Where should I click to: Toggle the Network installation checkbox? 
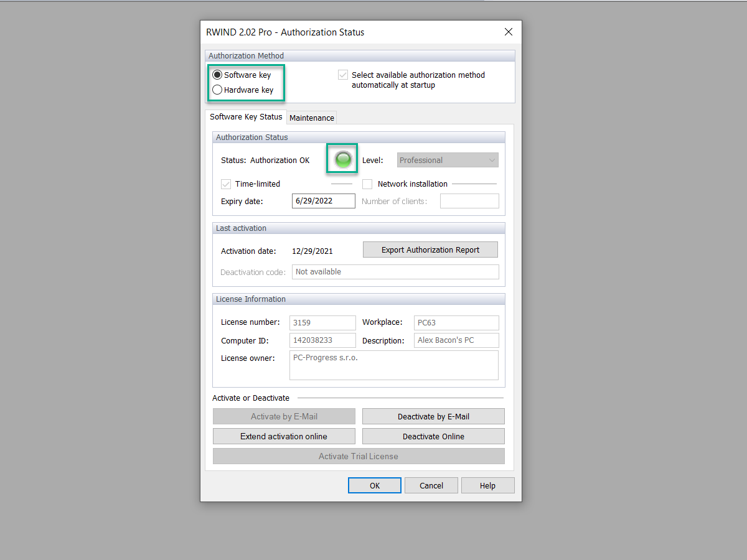pyautogui.click(x=367, y=184)
